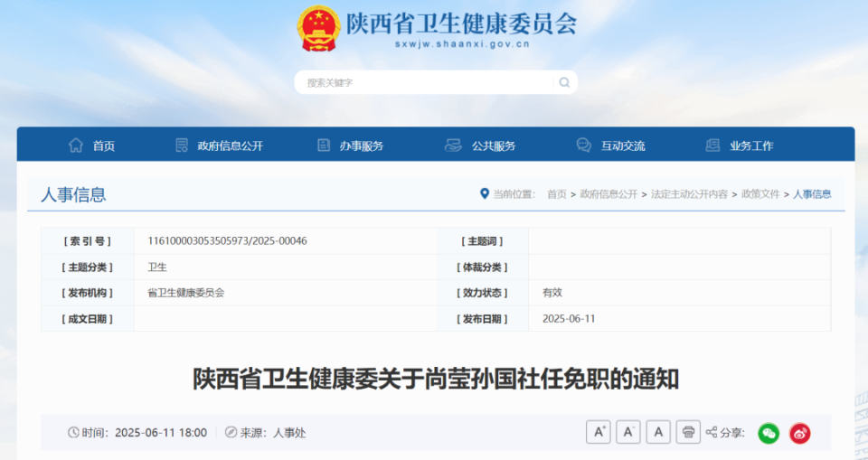Click the source text 人事处
The image size is (868, 460).
[289, 432]
